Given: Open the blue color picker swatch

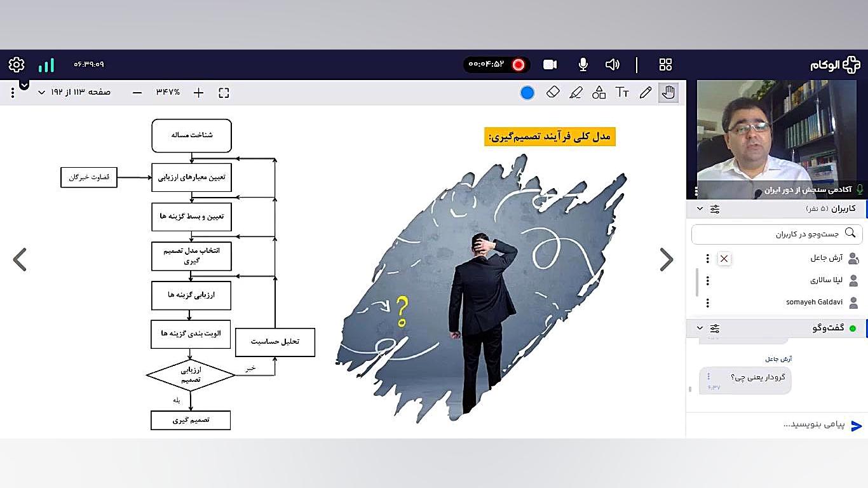Looking at the screenshot, I should click(527, 93).
